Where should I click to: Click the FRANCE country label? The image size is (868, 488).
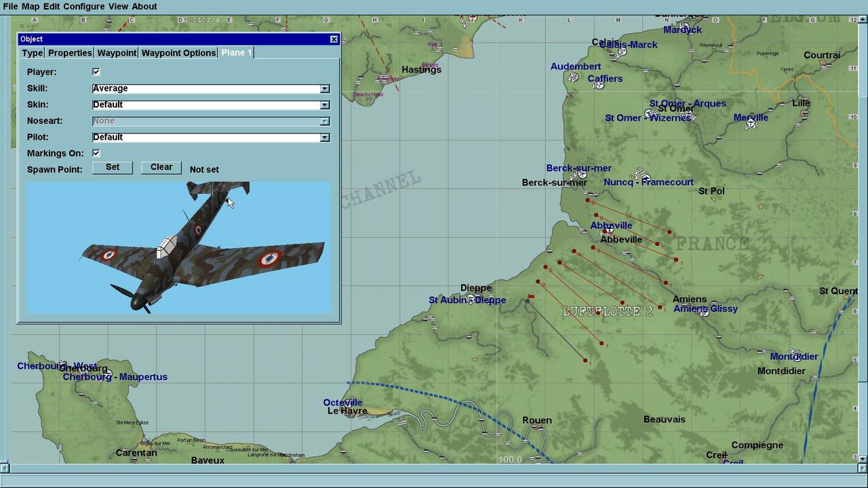(712, 243)
